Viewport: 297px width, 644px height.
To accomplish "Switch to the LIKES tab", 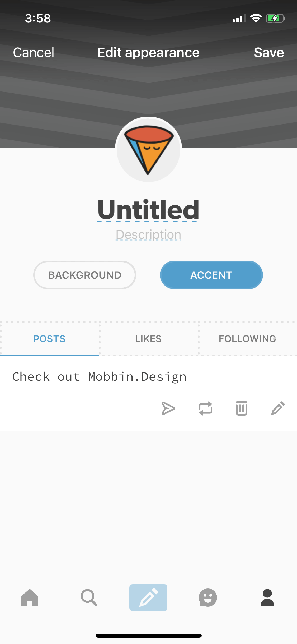I will [x=148, y=339].
